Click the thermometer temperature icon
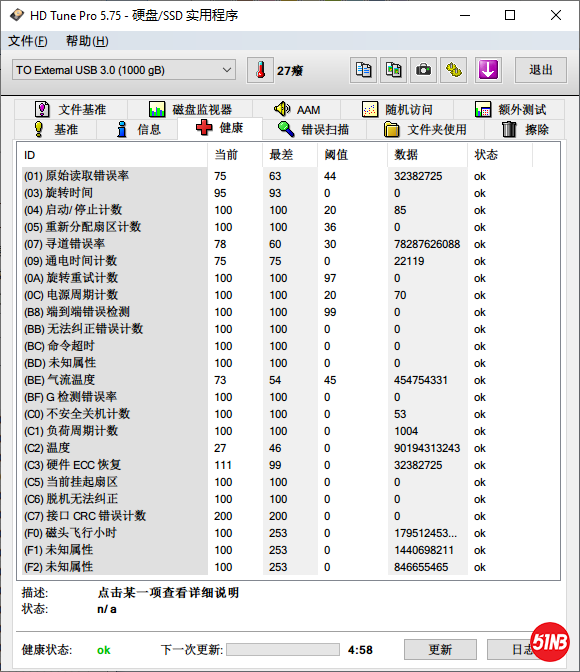 [x=260, y=70]
